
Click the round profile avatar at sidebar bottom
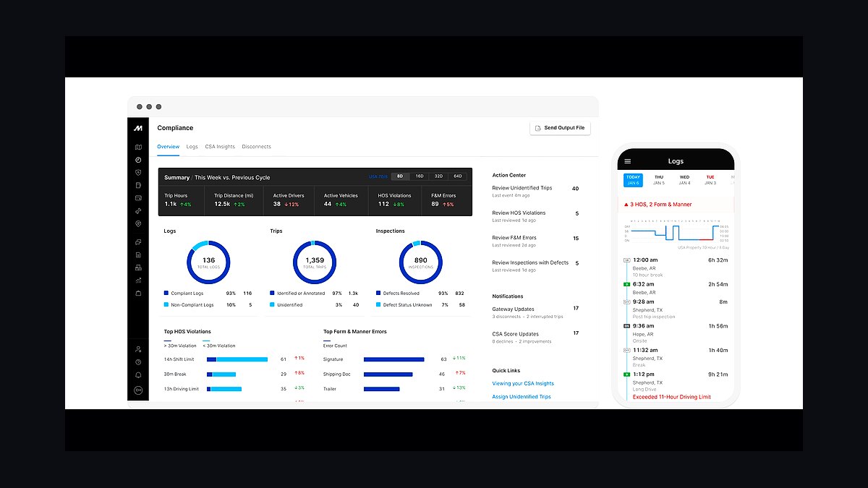click(137, 390)
